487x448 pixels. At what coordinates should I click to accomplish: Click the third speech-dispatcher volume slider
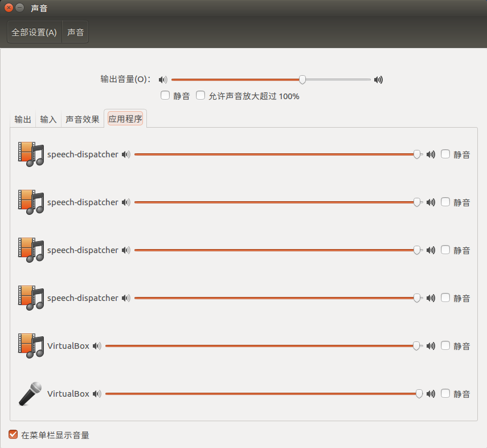point(279,250)
